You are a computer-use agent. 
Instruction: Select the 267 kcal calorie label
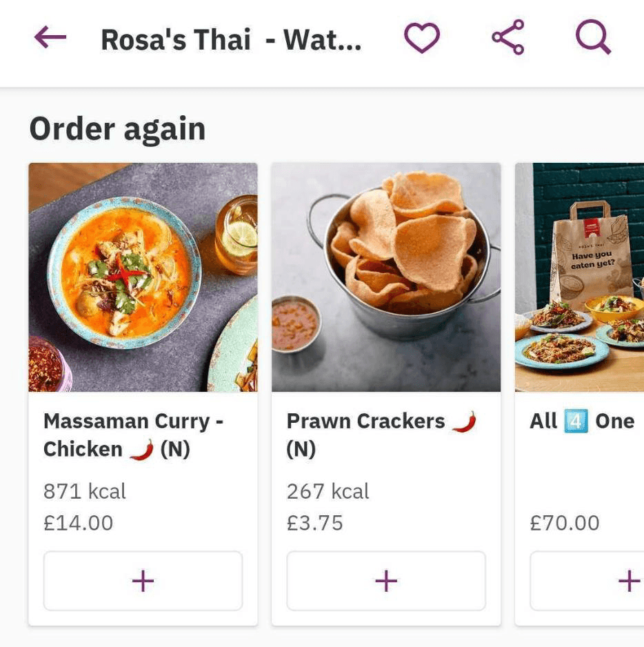click(328, 491)
